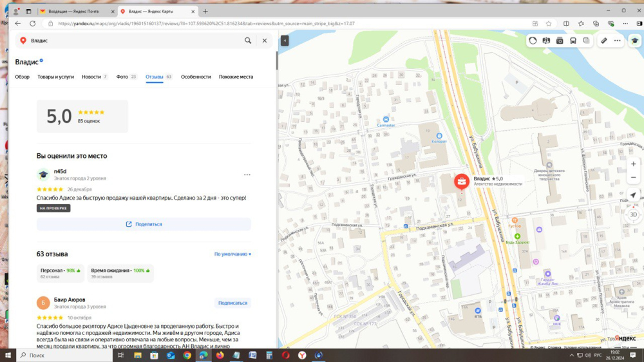Click the НА ПРОВЕРКЕ status badge

pyautogui.click(x=53, y=208)
